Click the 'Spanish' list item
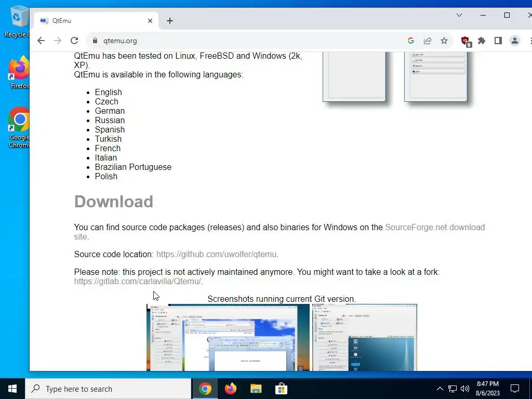Screen dimensions: 532x399 110,129
